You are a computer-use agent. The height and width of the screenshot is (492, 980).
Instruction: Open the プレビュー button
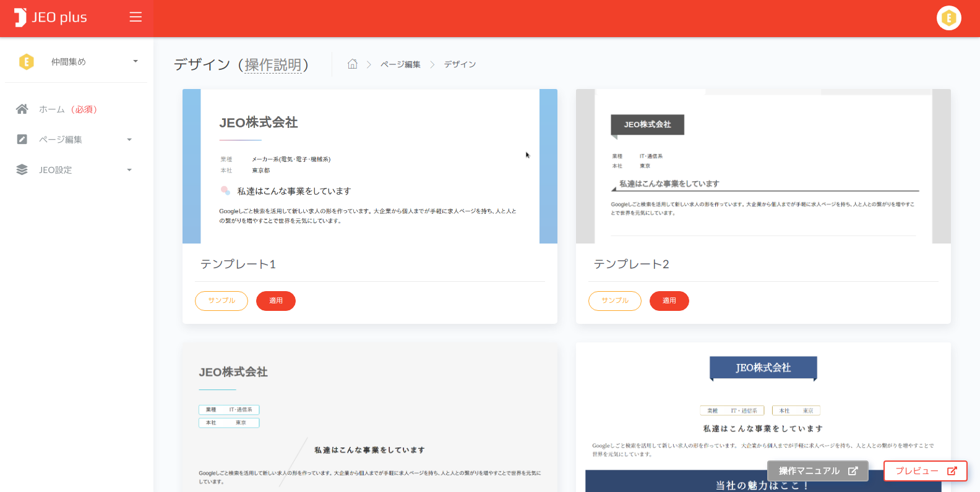click(x=925, y=471)
